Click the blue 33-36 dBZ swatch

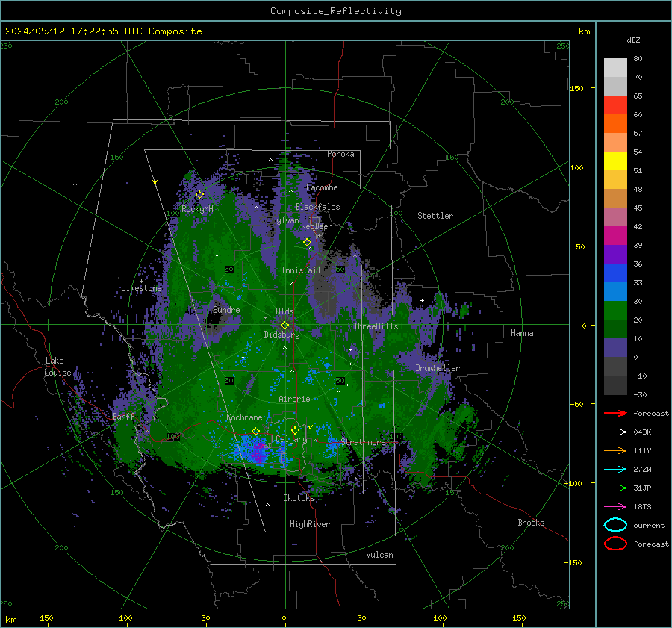coord(615,273)
